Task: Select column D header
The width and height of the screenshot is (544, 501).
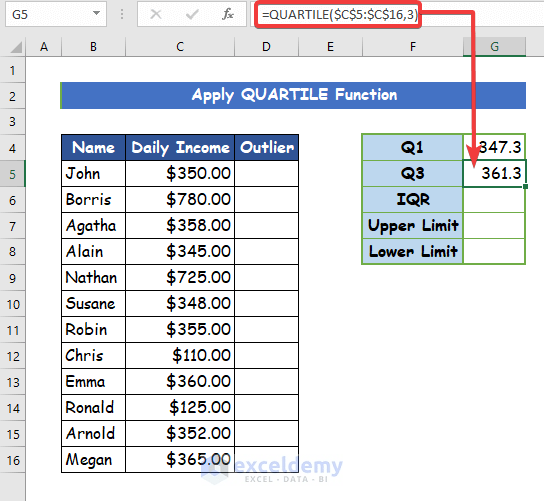Action: (x=266, y=46)
